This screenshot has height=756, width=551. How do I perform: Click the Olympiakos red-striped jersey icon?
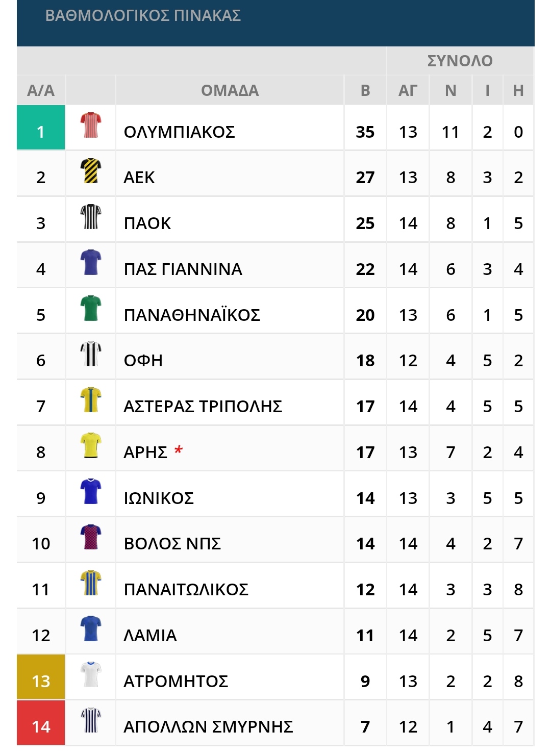tap(91, 125)
